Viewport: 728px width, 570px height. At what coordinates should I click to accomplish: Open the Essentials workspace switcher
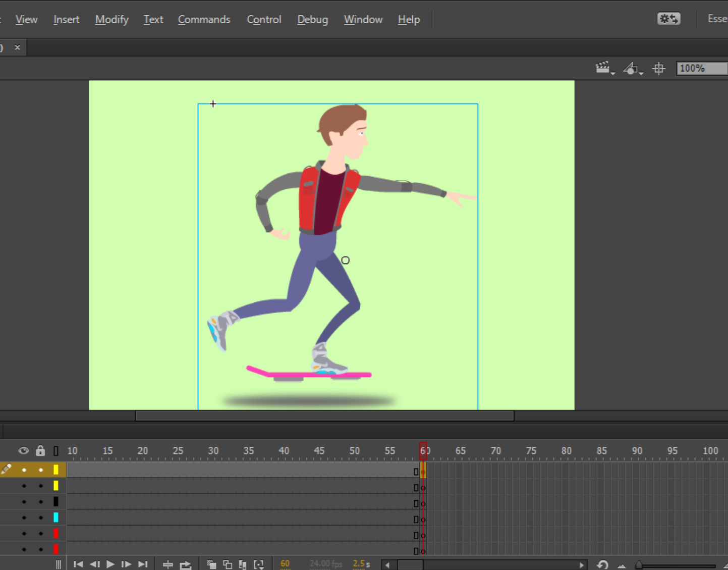(717, 19)
